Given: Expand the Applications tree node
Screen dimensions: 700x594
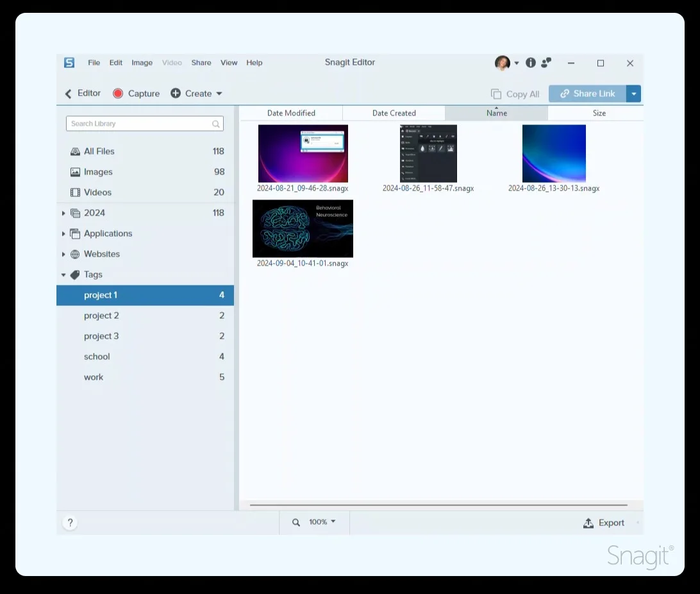Looking at the screenshot, I should click(x=63, y=233).
